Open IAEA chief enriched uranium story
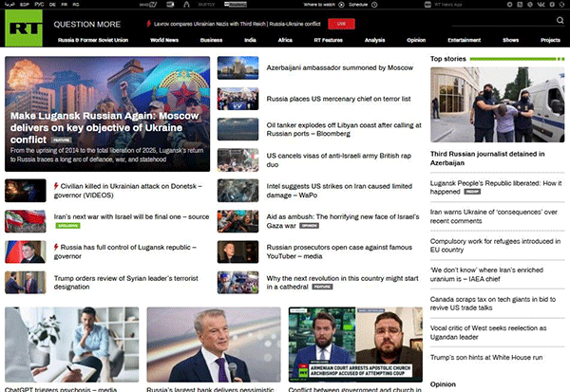Screen dimensions: 570x392 [486, 274]
